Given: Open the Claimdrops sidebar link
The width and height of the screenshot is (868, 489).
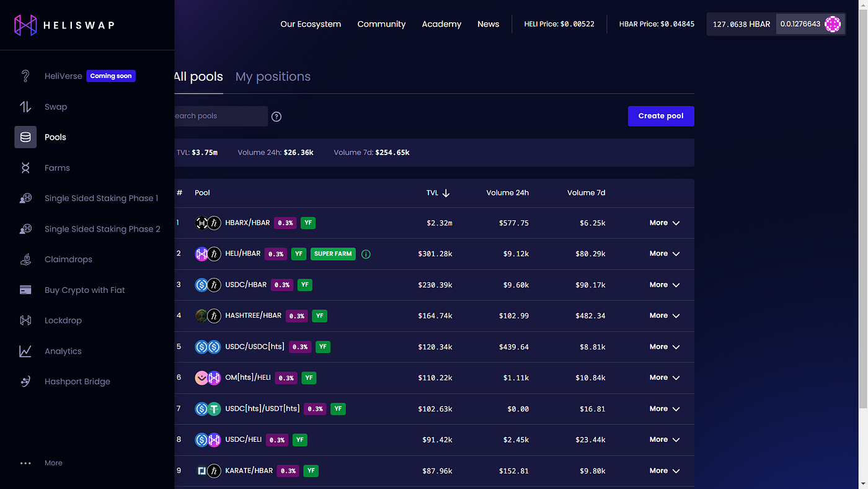Looking at the screenshot, I should tap(68, 259).
